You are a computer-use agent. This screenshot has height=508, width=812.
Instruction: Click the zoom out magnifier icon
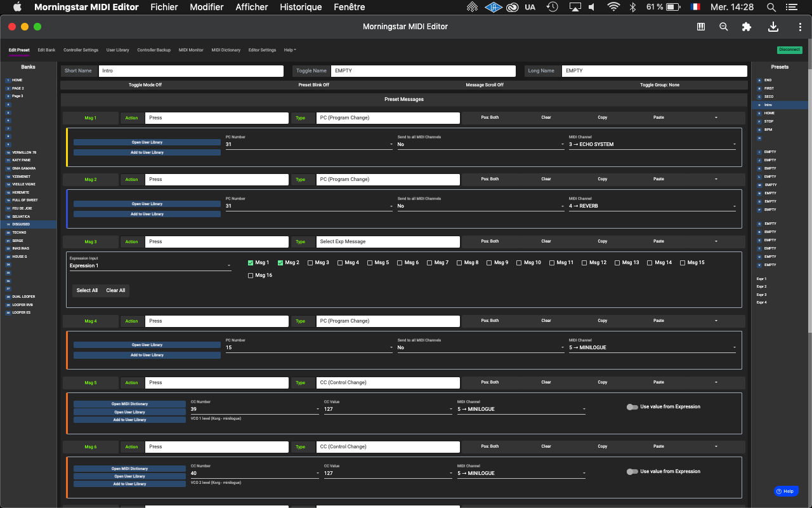pos(724,27)
